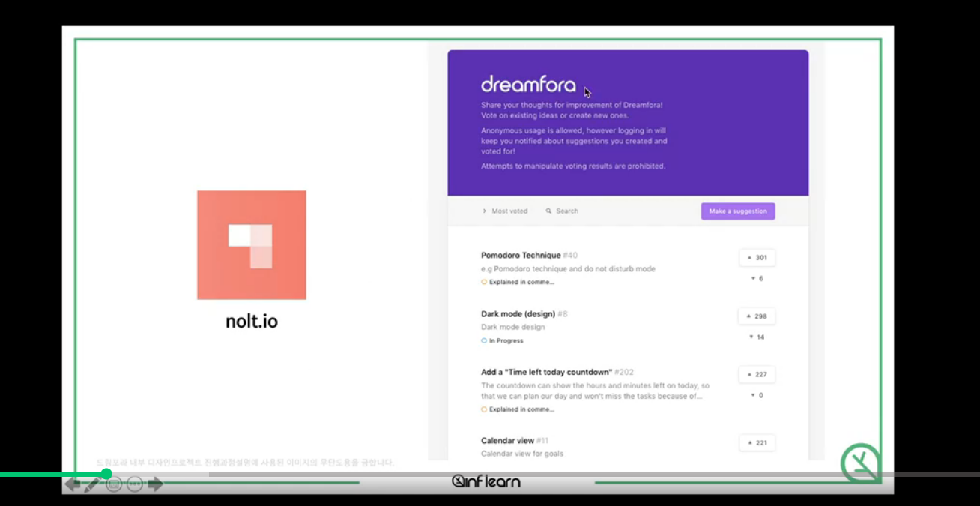Open the slide overview icon
980x506 pixels.
(114, 484)
